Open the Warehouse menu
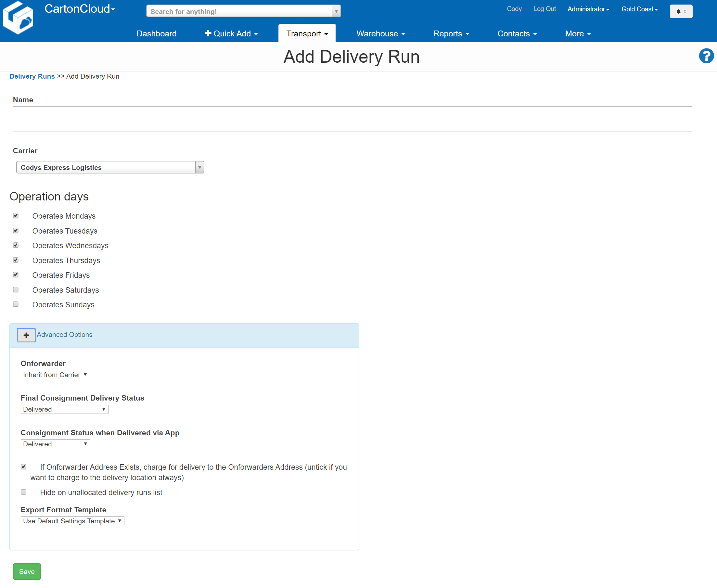The height and width of the screenshot is (588, 717). coord(380,33)
